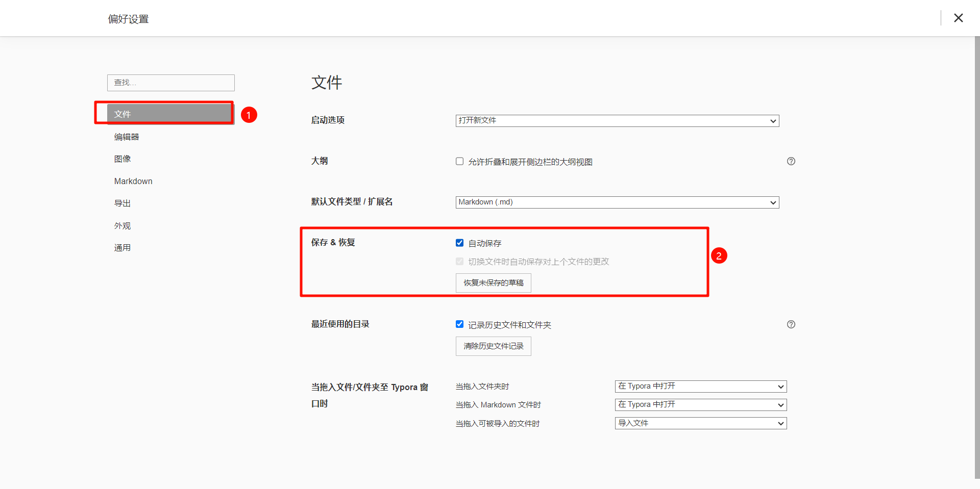980x489 pixels.
Task: Open the 默认文件类型 dropdown showing Markdown (.md)
Action: pos(617,202)
